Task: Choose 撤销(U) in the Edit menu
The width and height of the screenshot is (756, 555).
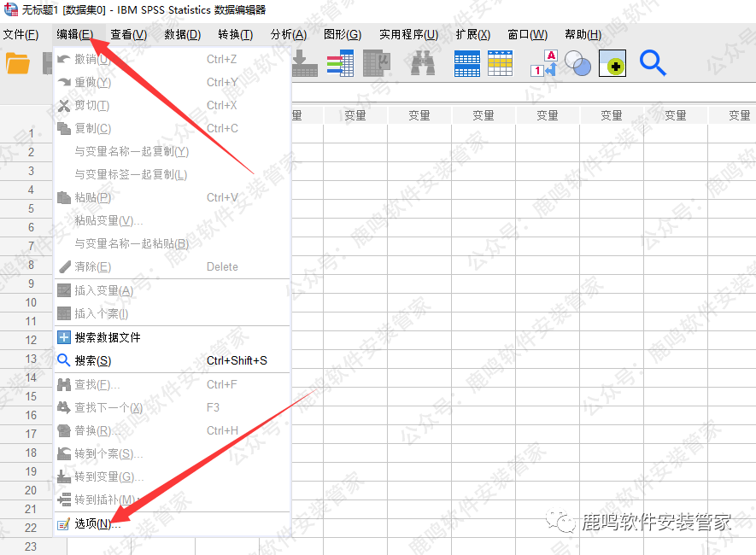Action: point(172,59)
